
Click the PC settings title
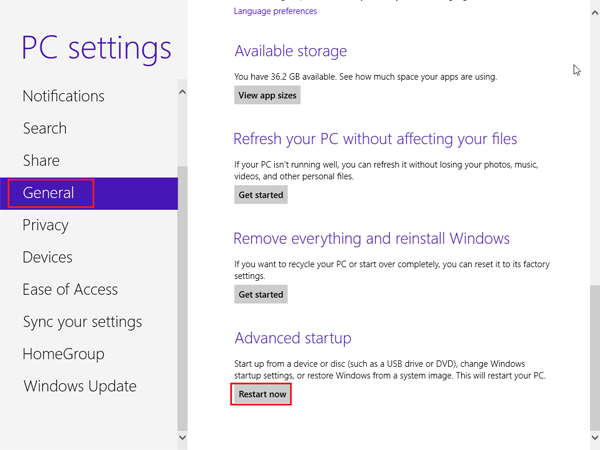[96, 49]
